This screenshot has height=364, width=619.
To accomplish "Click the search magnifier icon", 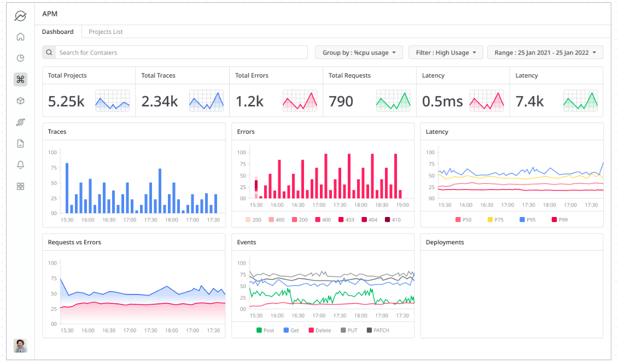I will click(49, 51).
